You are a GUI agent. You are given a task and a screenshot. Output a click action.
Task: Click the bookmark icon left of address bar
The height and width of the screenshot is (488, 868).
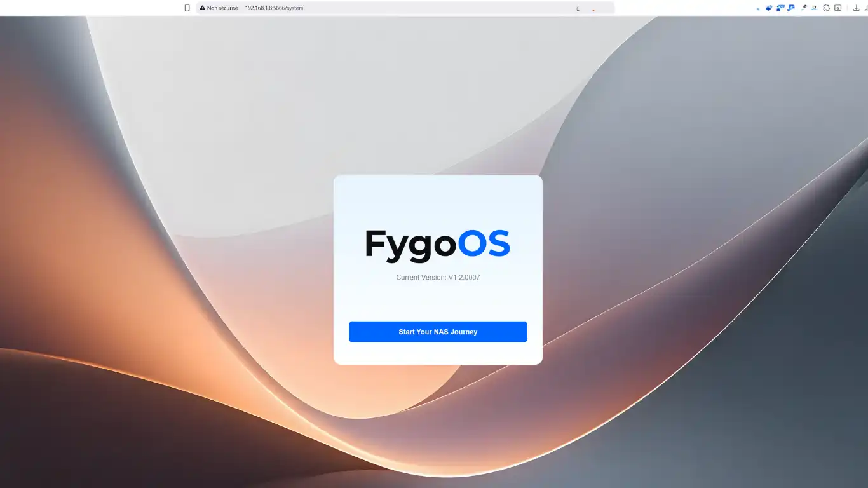click(x=187, y=8)
